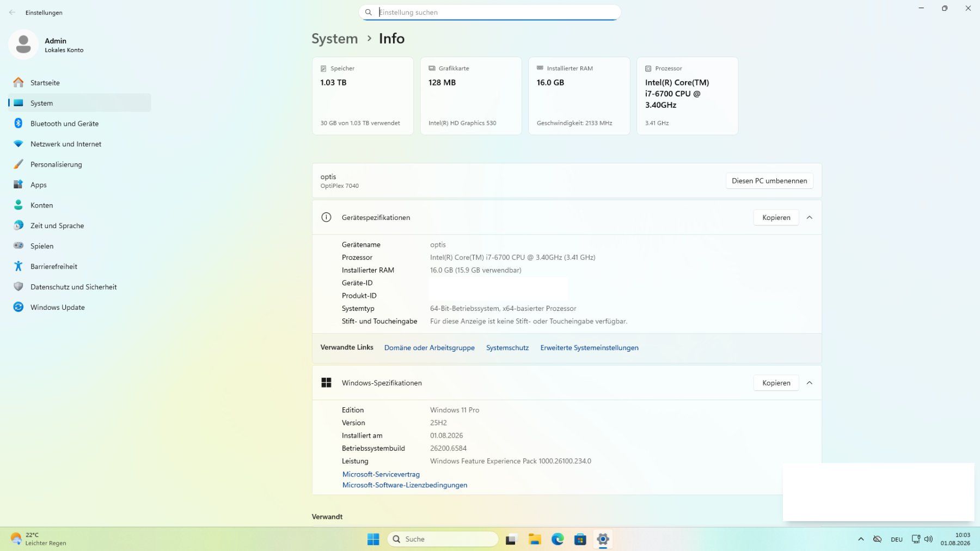980x551 pixels.
Task: Open Erweiterte Systemeinstellungen link
Action: click(589, 348)
